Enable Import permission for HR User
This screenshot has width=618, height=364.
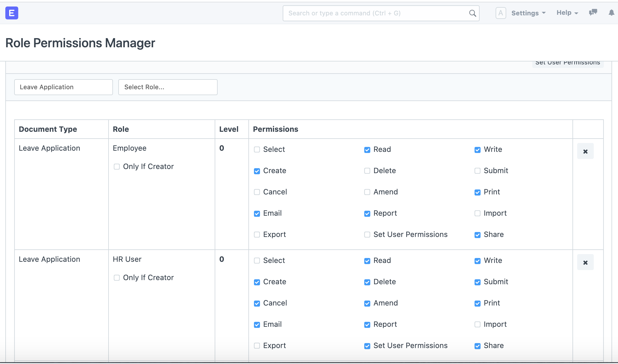click(477, 324)
